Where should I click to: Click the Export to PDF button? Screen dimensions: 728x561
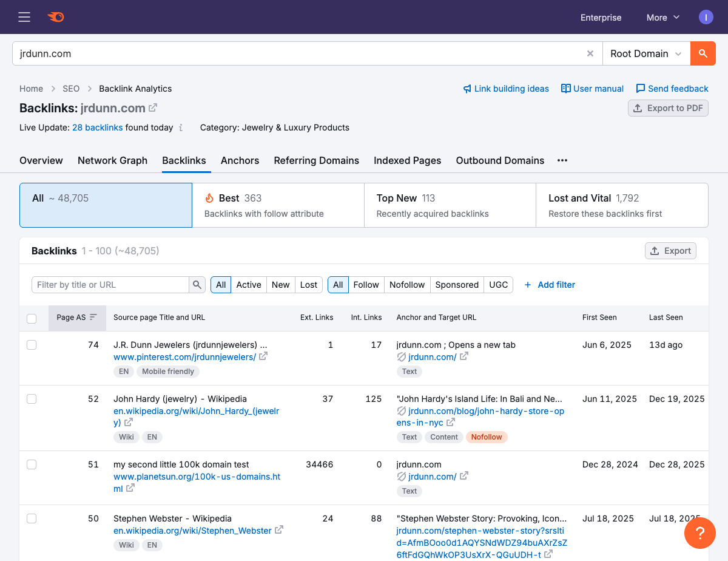(668, 108)
